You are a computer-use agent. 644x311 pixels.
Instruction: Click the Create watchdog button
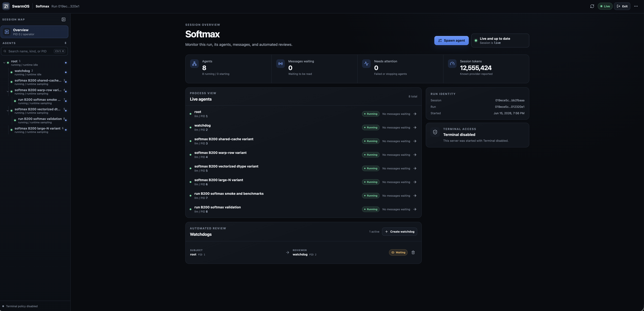[400, 232]
